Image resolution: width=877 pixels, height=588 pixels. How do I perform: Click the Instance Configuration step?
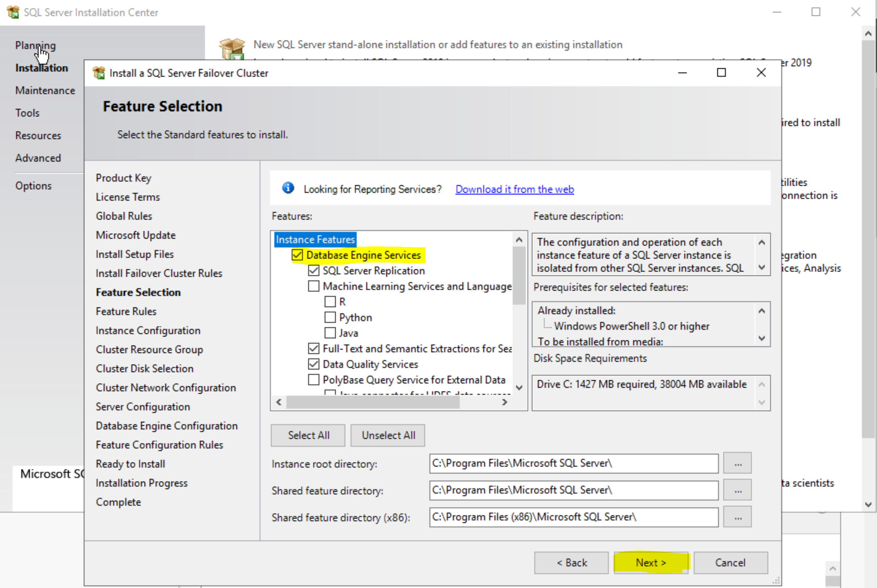pos(148,330)
